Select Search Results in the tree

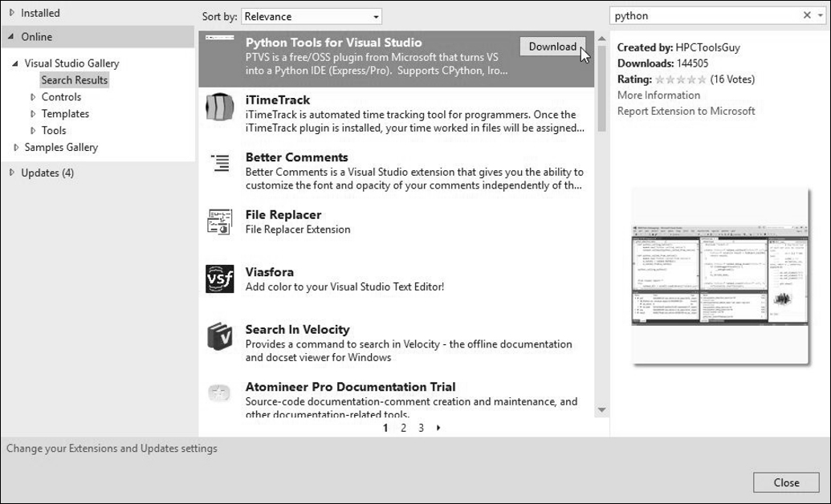click(75, 80)
